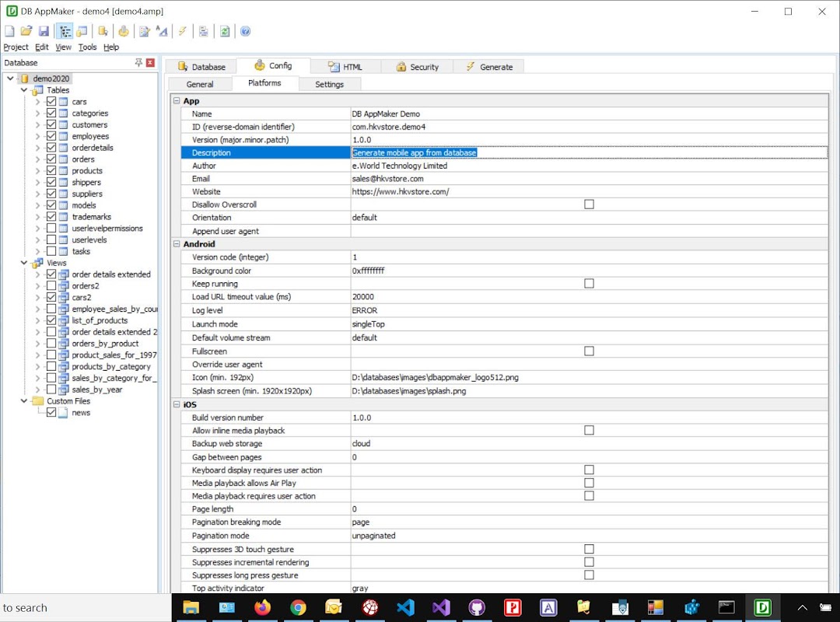Save the project with the floppy disk icon
This screenshot has width=840, height=622.
(44, 31)
